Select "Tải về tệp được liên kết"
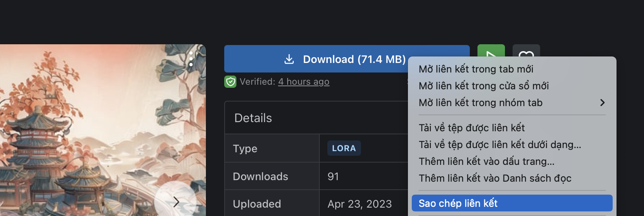644x216 pixels. coord(472,128)
